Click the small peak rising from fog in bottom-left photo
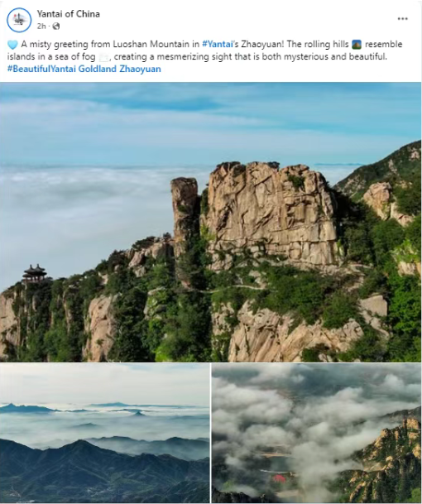 139,413
